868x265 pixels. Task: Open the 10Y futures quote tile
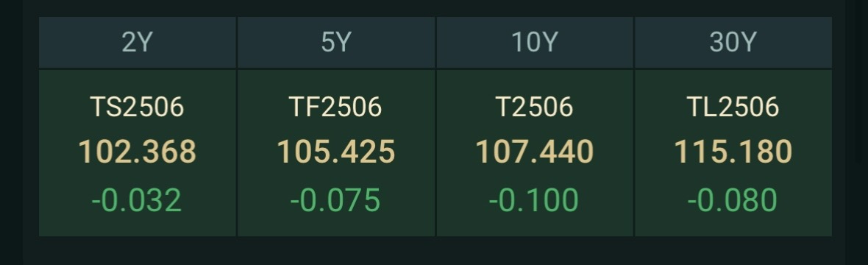click(x=535, y=153)
